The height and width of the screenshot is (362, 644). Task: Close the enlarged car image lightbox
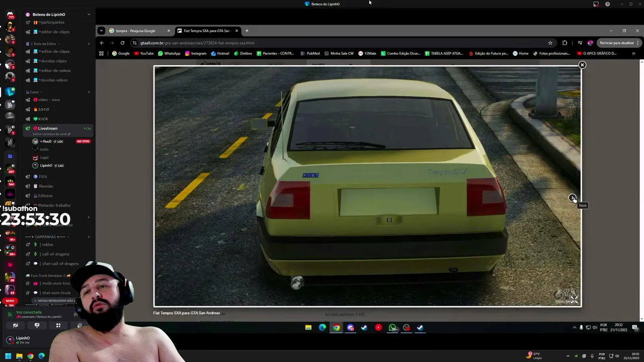point(582,65)
